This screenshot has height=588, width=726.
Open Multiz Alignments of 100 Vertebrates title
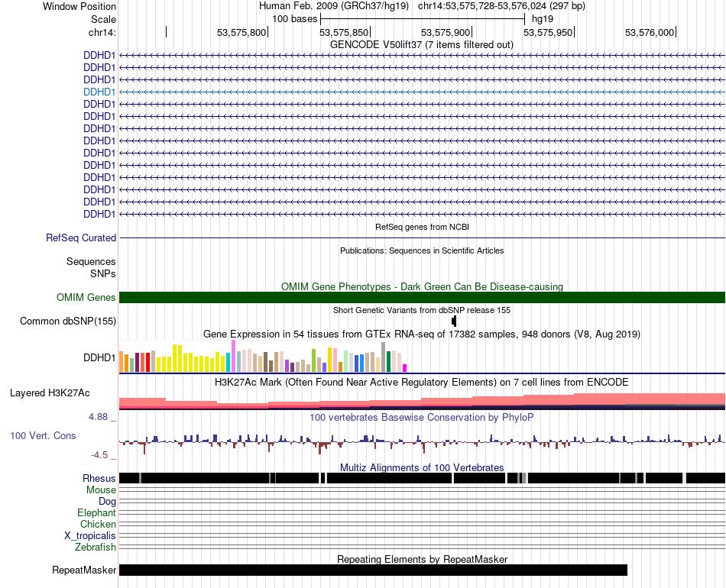pyautogui.click(x=422, y=467)
